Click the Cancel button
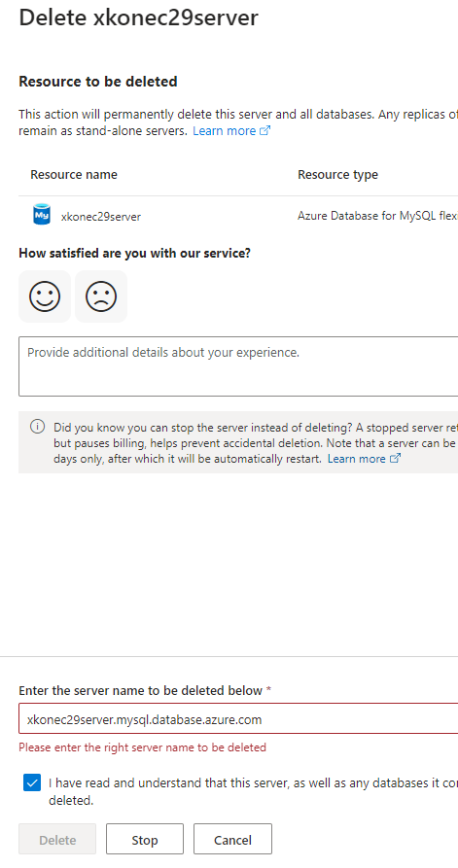The image size is (458, 868). click(x=232, y=840)
